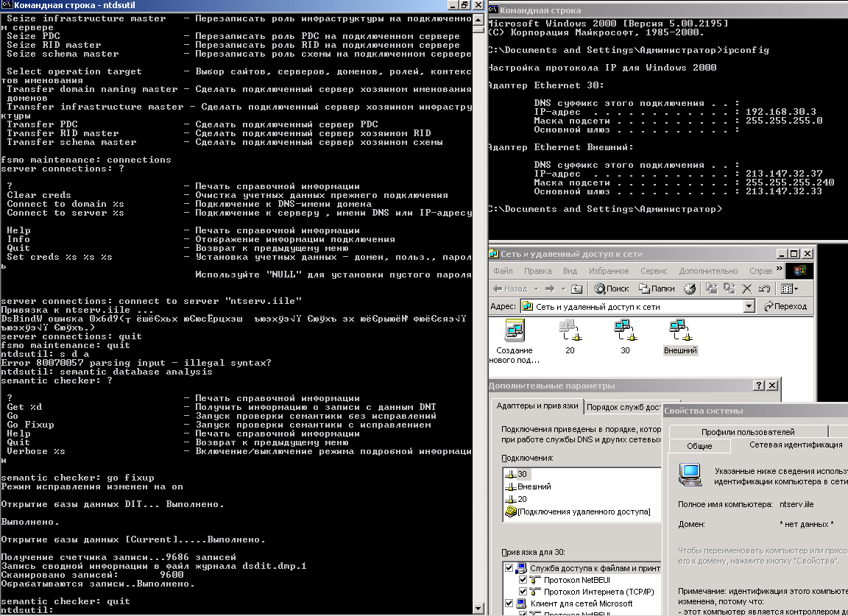Click the computer icon in Свойства системы
Viewport: 848px width, 616px height.
coord(690,475)
